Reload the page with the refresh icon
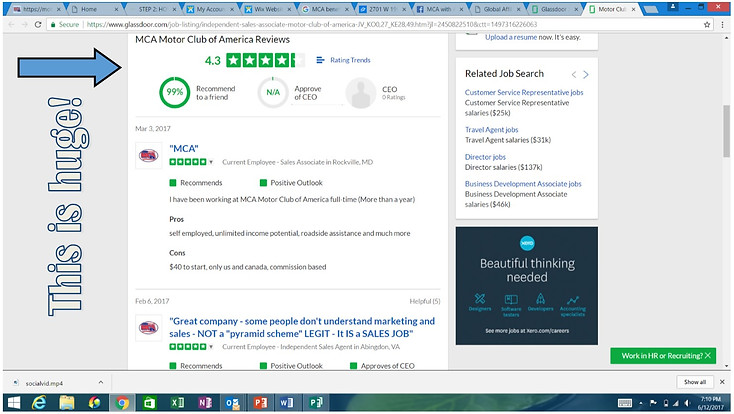734x414 pixels. pyautogui.click(x=38, y=24)
